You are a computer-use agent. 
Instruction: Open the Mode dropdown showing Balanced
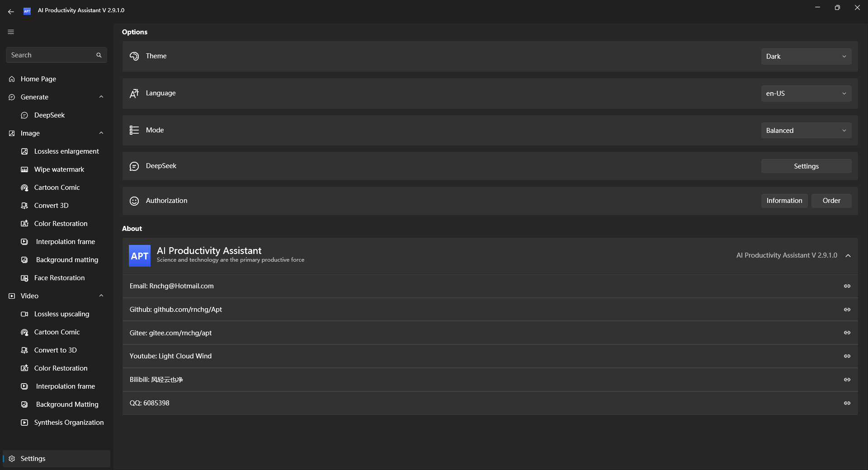click(x=806, y=131)
